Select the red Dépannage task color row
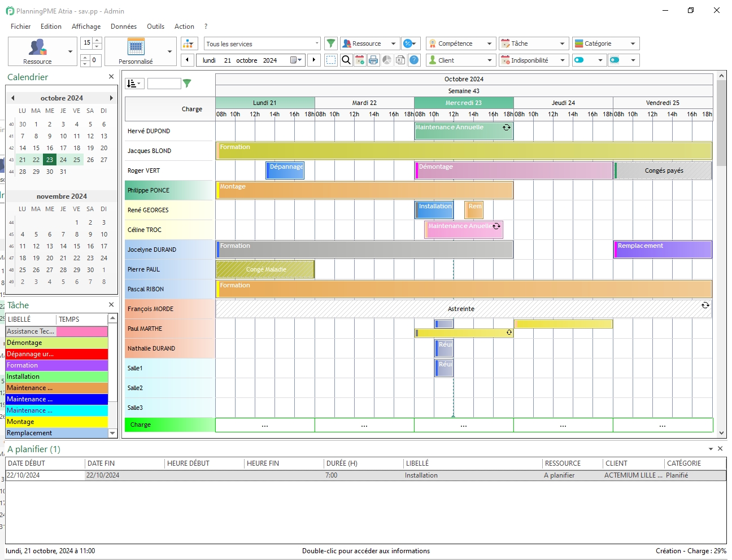 (56, 354)
